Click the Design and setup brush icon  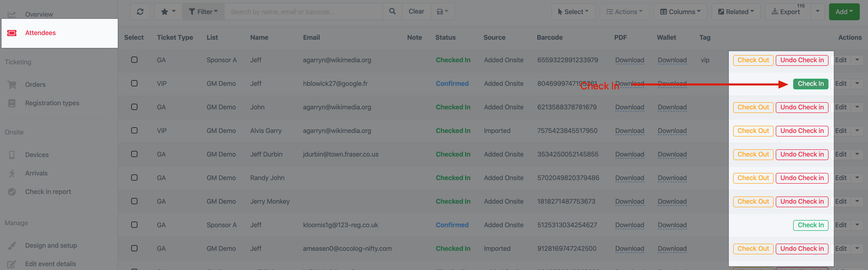click(12, 246)
